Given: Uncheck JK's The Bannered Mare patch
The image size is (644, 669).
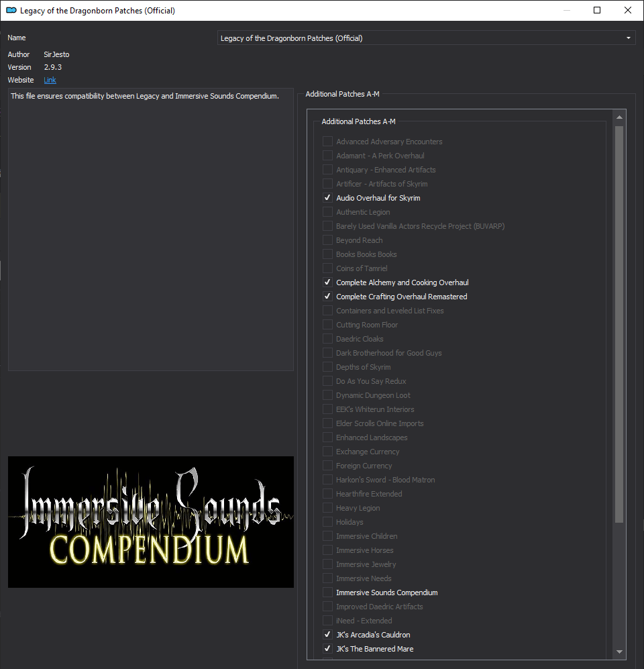Looking at the screenshot, I should point(327,648).
